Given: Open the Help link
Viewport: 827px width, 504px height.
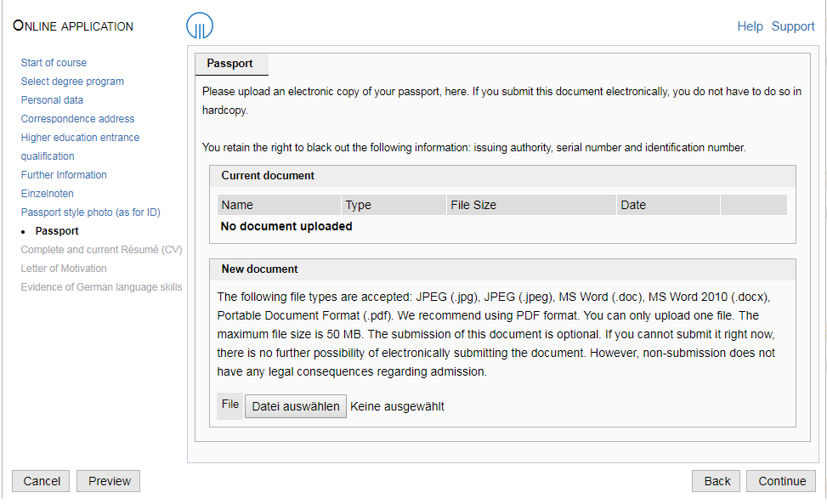Looking at the screenshot, I should tap(750, 26).
